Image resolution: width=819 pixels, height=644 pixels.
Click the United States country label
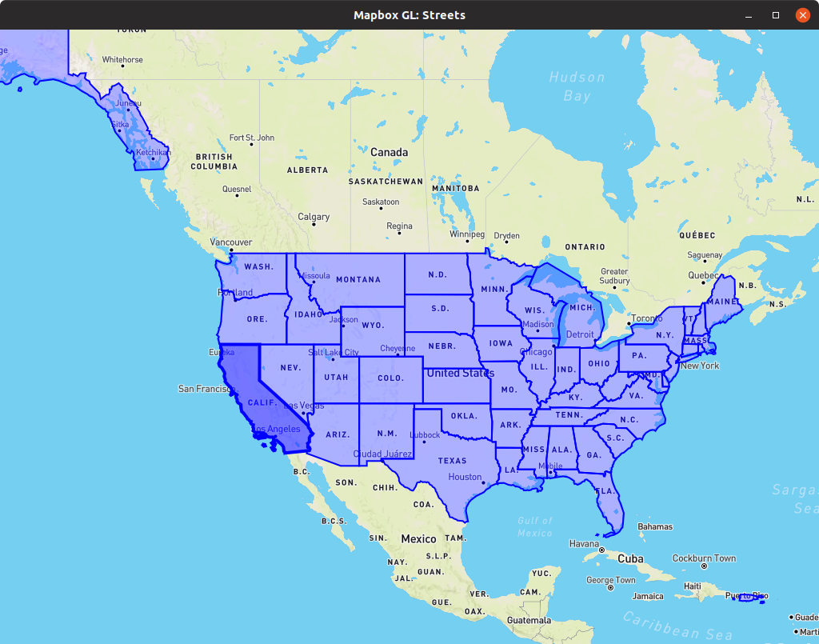462,373
